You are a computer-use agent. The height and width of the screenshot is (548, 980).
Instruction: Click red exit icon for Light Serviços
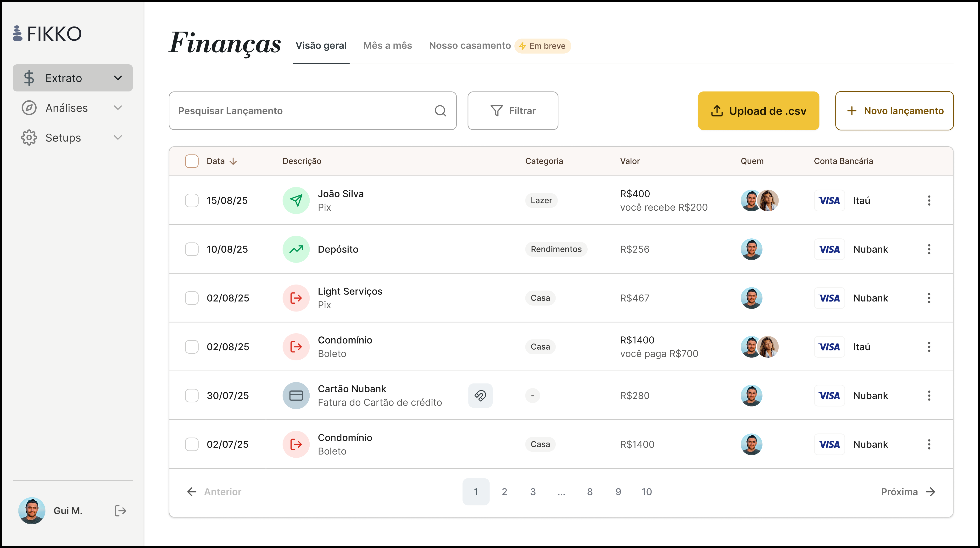[x=296, y=298]
